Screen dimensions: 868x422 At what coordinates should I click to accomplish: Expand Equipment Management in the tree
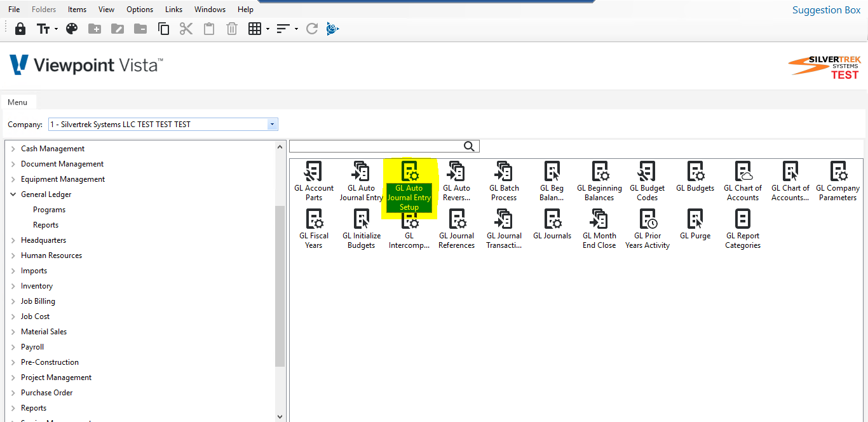pyautogui.click(x=13, y=179)
